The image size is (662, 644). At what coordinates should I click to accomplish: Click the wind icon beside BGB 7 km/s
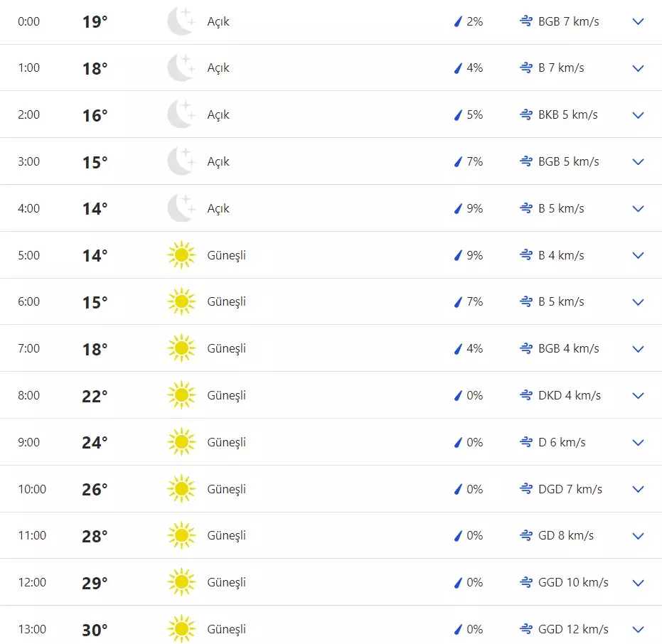click(x=526, y=21)
